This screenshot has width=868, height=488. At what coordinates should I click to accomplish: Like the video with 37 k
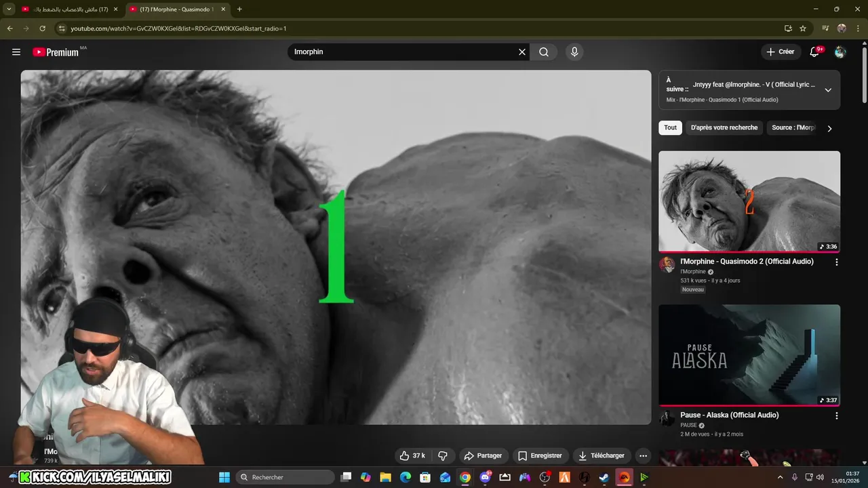(x=412, y=455)
